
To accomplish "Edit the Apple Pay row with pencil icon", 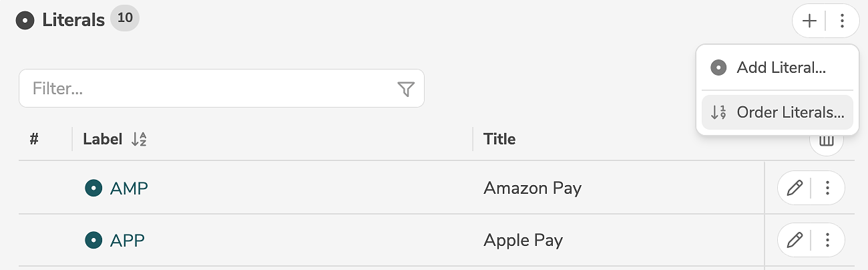I will coord(794,240).
